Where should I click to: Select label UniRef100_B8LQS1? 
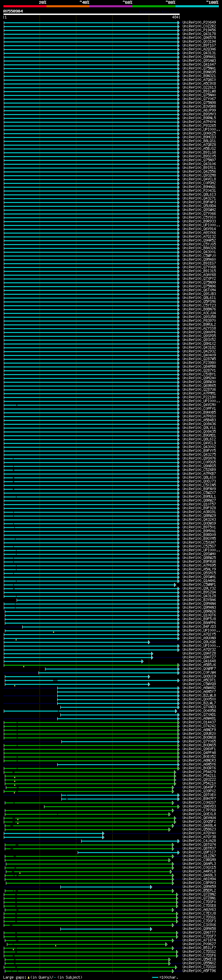coord(199,141)
